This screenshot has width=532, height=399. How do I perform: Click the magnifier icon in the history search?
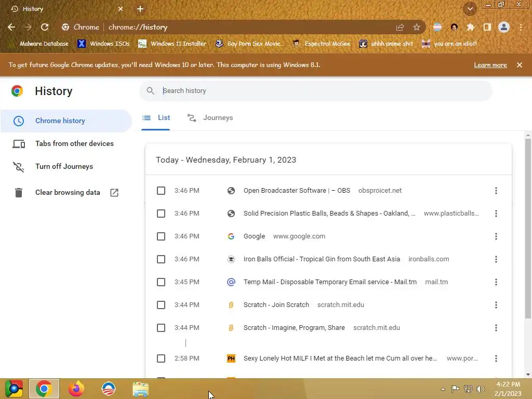pyautogui.click(x=150, y=90)
